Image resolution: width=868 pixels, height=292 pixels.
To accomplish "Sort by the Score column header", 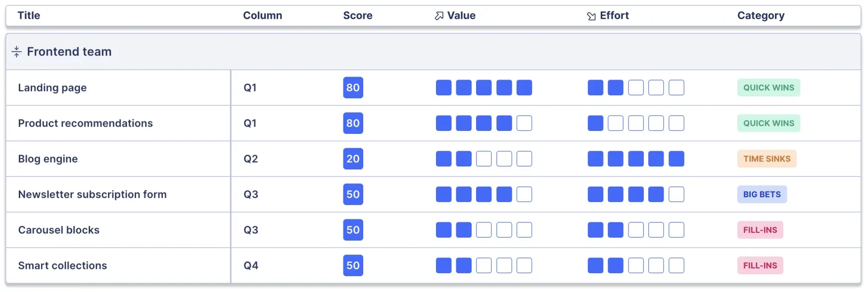I will (x=357, y=16).
